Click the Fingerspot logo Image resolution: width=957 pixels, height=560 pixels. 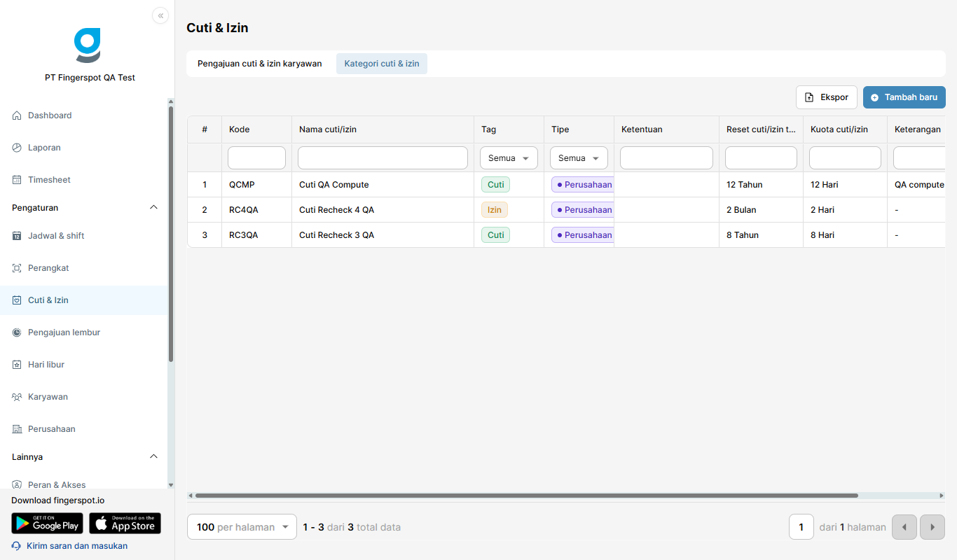pos(88,45)
